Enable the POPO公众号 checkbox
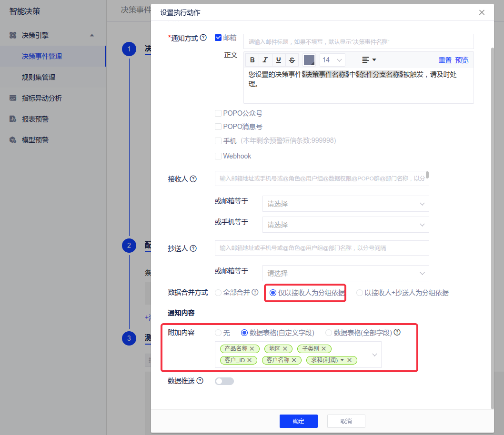This screenshot has height=435, width=504. click(x=218, y=113)
